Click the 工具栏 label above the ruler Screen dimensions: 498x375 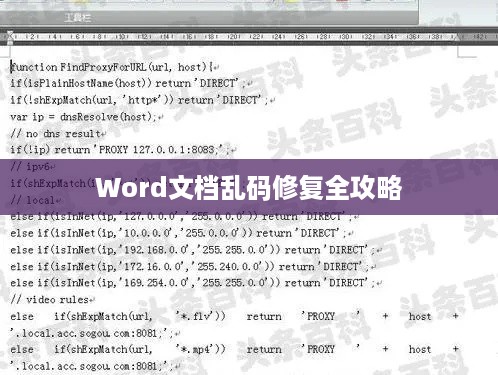(x=78, y=18)
